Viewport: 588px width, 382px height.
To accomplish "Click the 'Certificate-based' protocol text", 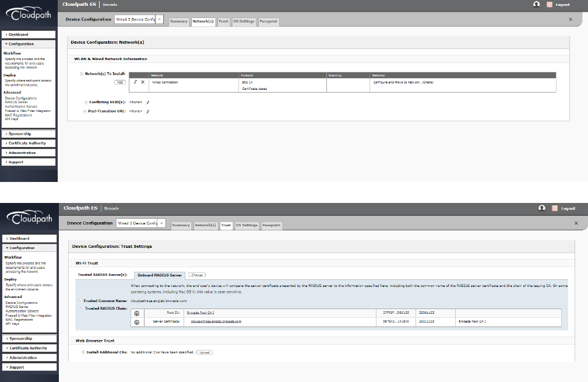I will 255,89.
